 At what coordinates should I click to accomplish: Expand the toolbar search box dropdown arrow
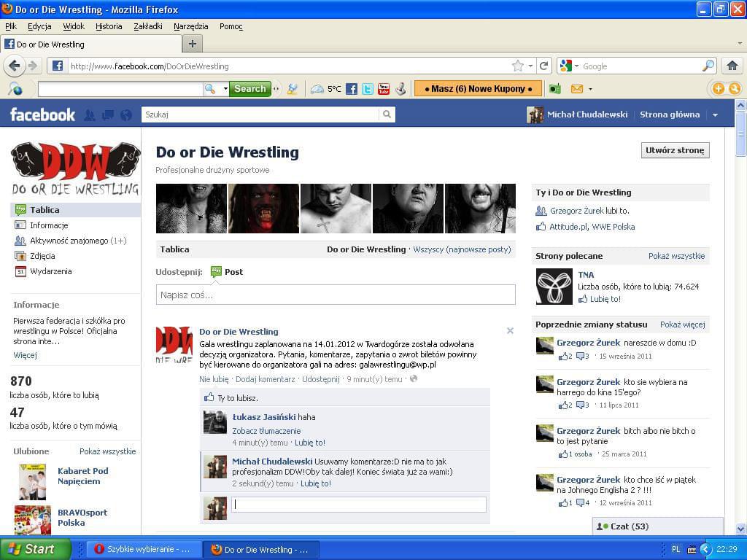[x=225, y=89]
